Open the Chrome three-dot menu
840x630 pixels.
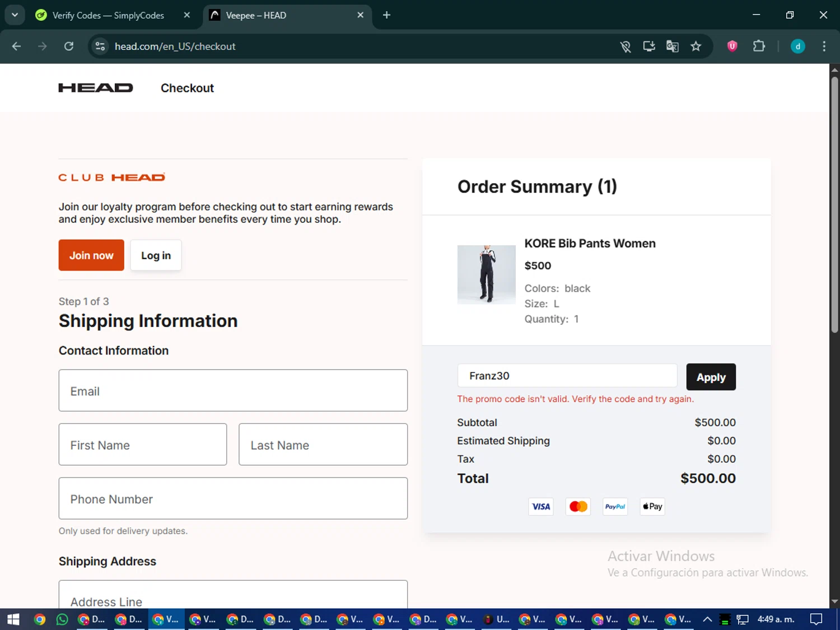(x=824, y=46)
